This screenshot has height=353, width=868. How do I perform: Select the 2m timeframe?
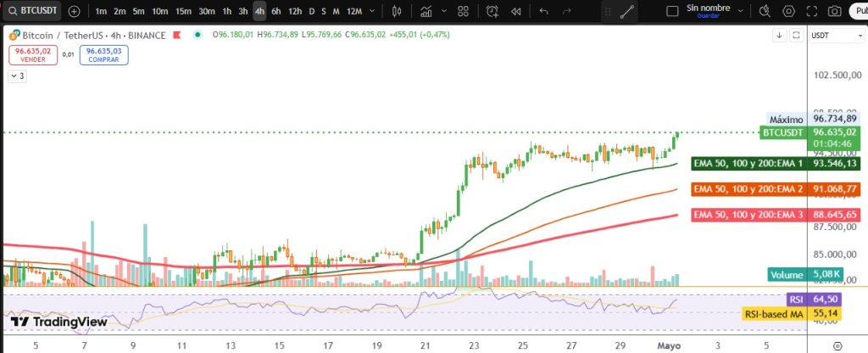point(120,11)
